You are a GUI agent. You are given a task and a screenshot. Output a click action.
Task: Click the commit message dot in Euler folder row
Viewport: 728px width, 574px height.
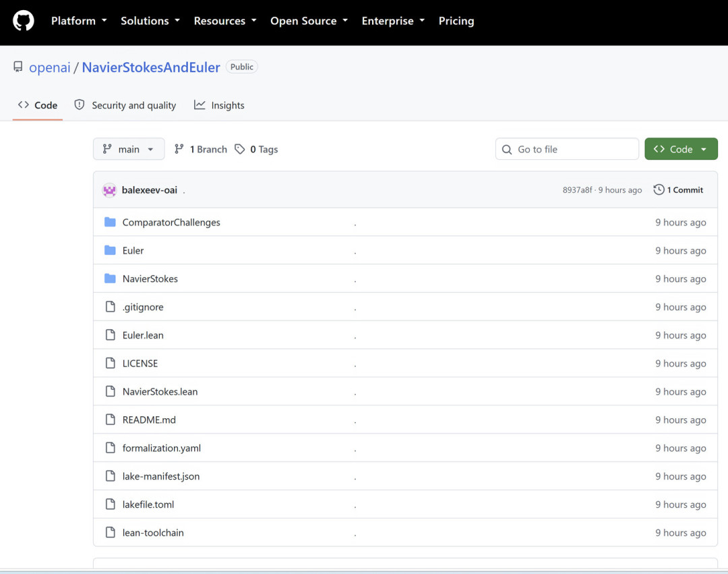click(355, 254)
